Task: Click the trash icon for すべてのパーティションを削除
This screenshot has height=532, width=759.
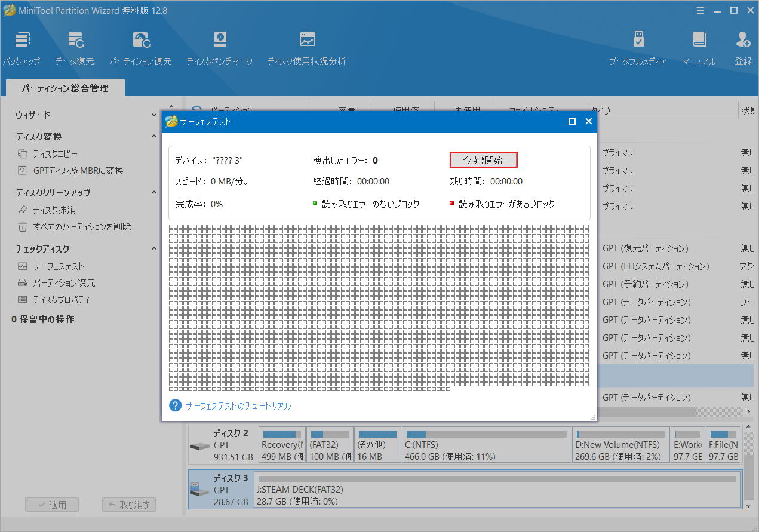Action: click(23, 227)
